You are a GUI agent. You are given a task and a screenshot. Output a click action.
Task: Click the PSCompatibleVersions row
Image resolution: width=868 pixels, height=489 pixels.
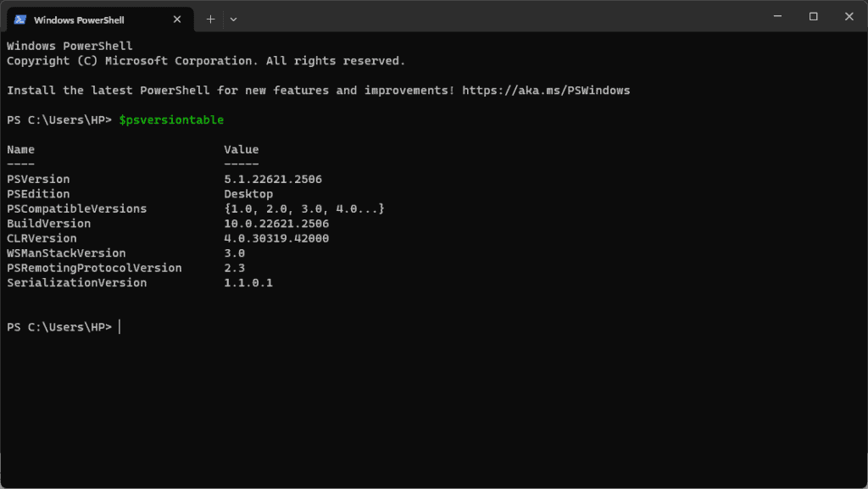[x=280, y=208]
